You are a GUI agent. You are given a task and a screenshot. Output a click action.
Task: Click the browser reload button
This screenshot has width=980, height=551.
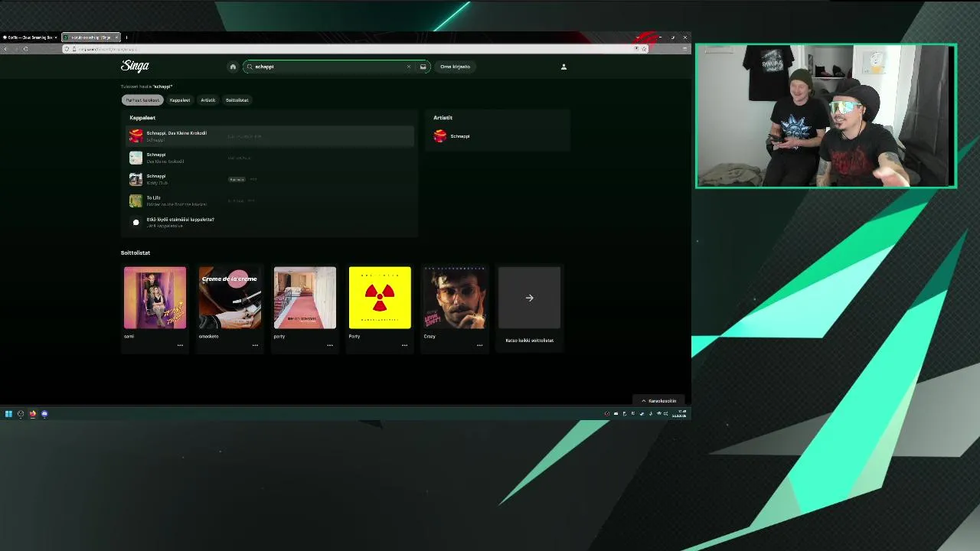click(x=25, y=49)
